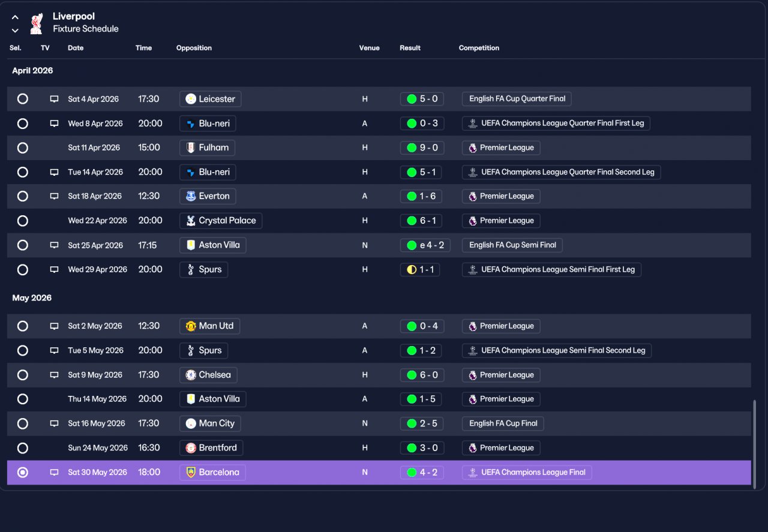Viewport: 768px width, 532px height.
Task: Click the TV column header
Action: click(x=45, y=48)
